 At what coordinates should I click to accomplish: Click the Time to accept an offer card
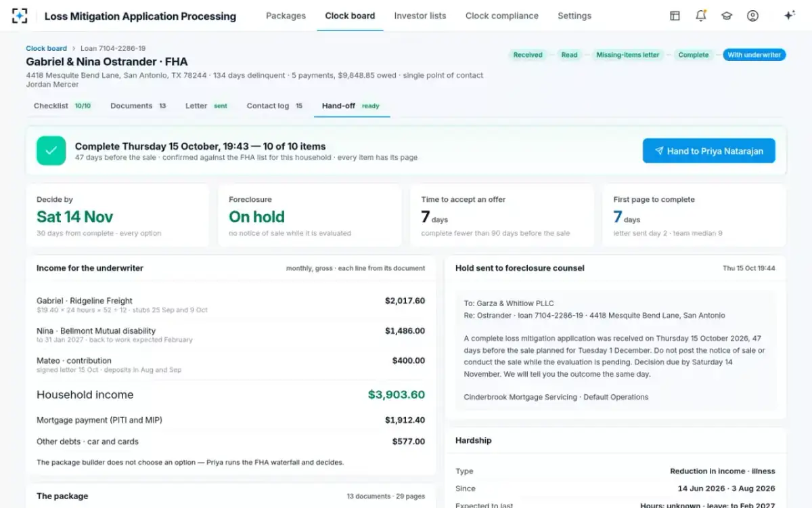coord(502,215)
